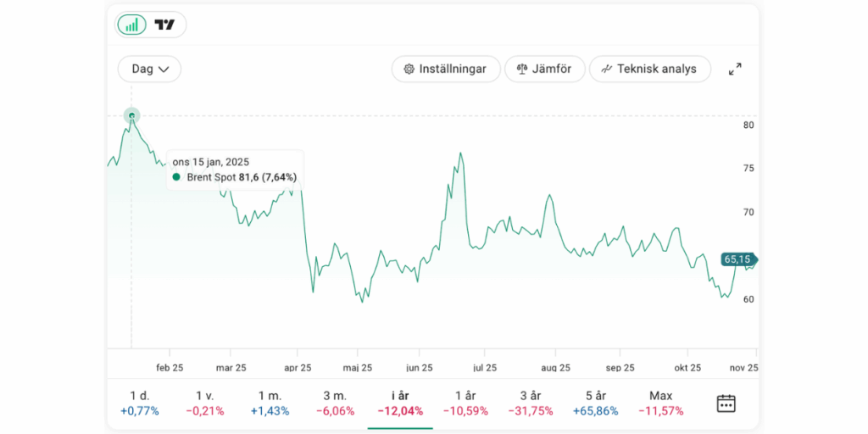This screenshot has width=868, height=434.
Task: Open the calendar date range picker
Action: [x=726, y=403]
